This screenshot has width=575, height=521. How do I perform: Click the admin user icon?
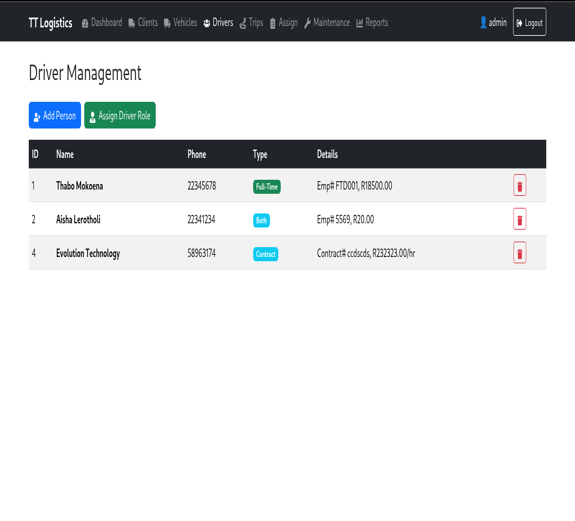[x=483, y=22]
